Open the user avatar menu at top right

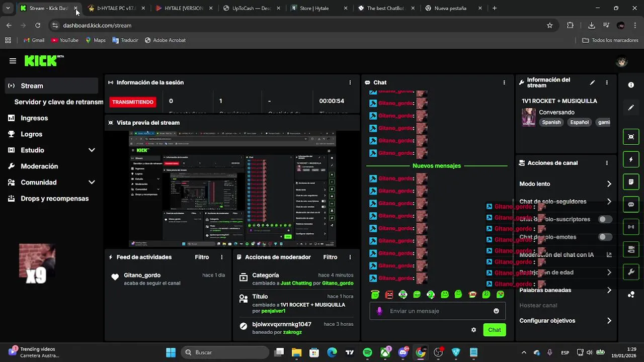(622, 61)
